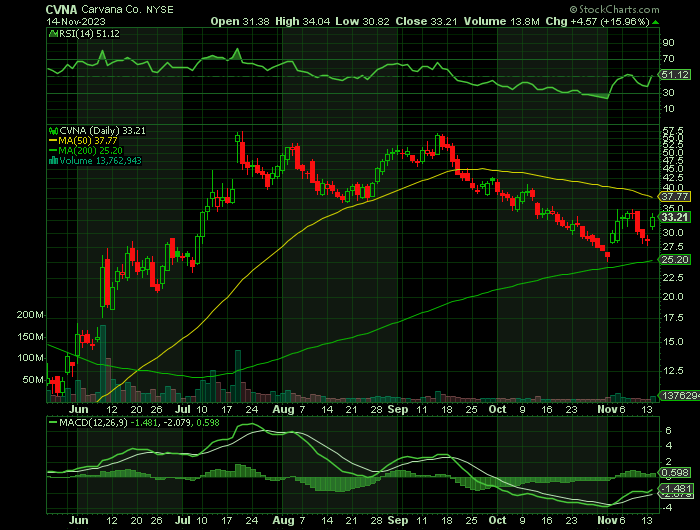
Task: Click the Nov label on the bottom MACD date axis
Action: click(607, 520)
